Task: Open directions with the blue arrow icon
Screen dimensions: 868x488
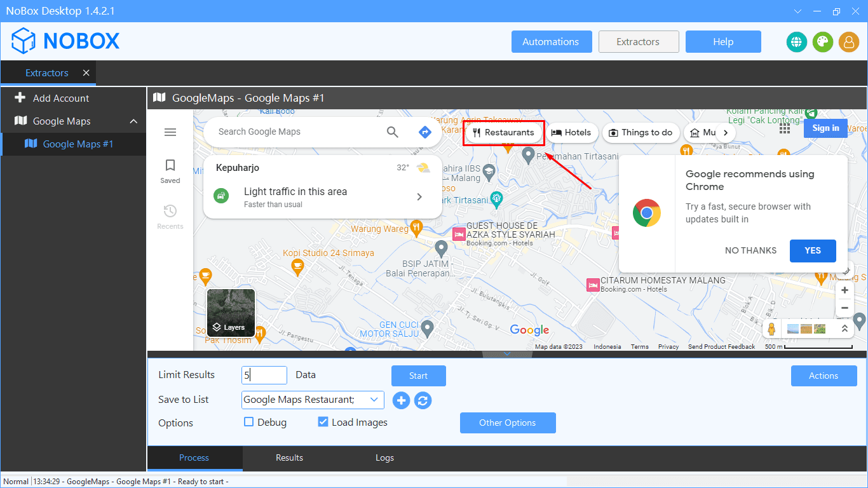Action: 425,132
